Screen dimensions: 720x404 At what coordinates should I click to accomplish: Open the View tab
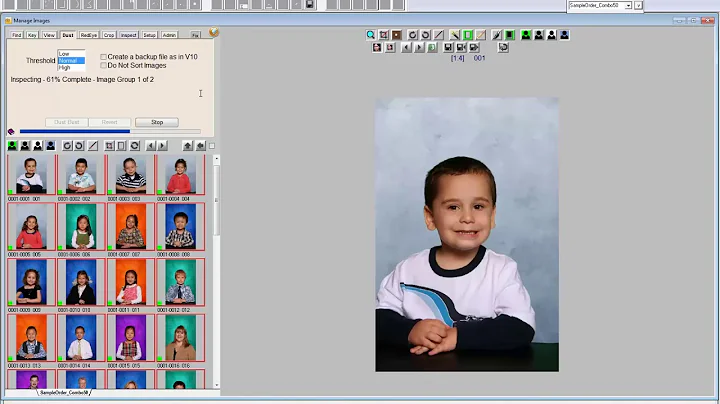point(49,35)
